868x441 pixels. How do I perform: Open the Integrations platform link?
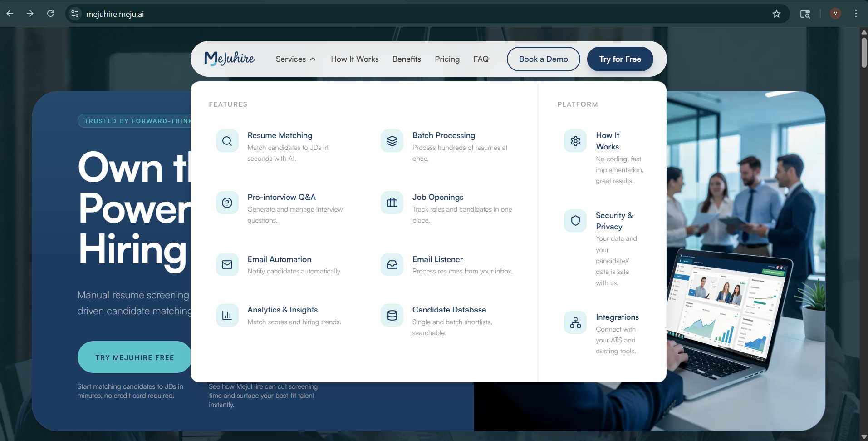(x=617, y=317)
